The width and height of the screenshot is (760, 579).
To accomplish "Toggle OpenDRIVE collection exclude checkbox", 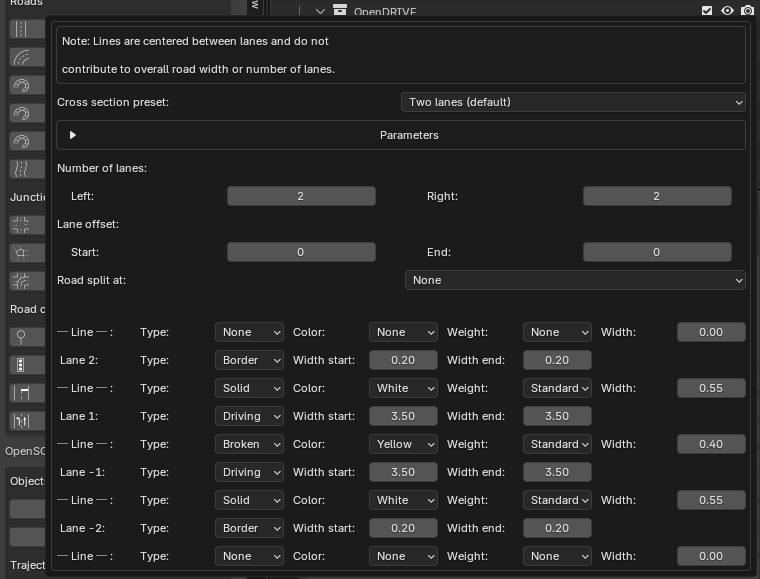I will (707, 10).
